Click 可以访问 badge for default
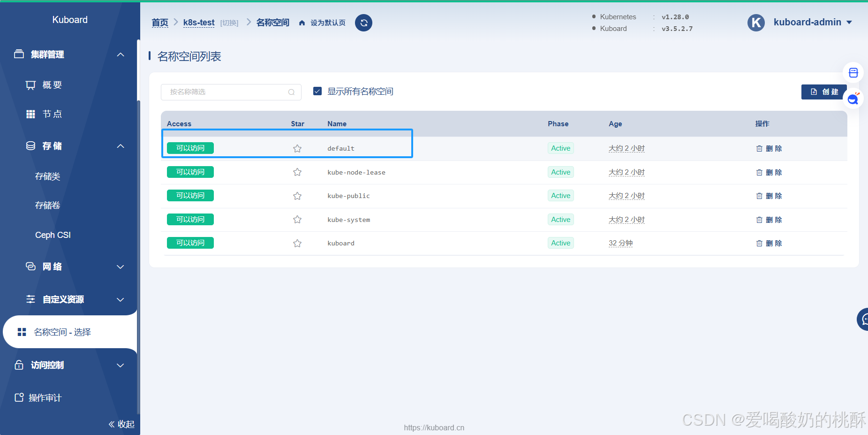Viewport: 868px width, 435px height. (x=190, y=148)
